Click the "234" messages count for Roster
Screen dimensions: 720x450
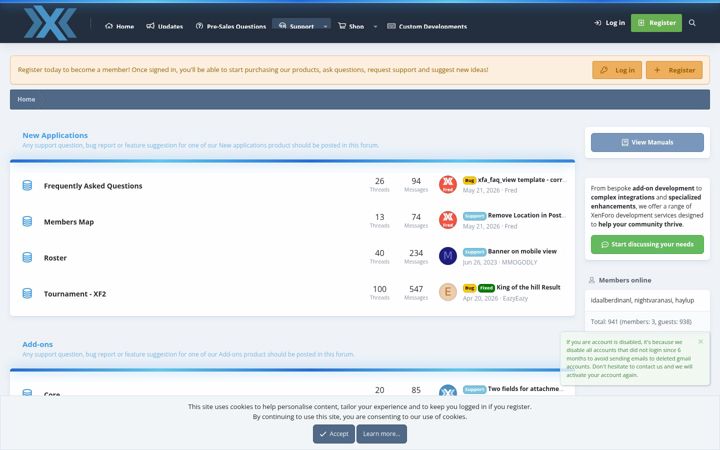(416, 253)
